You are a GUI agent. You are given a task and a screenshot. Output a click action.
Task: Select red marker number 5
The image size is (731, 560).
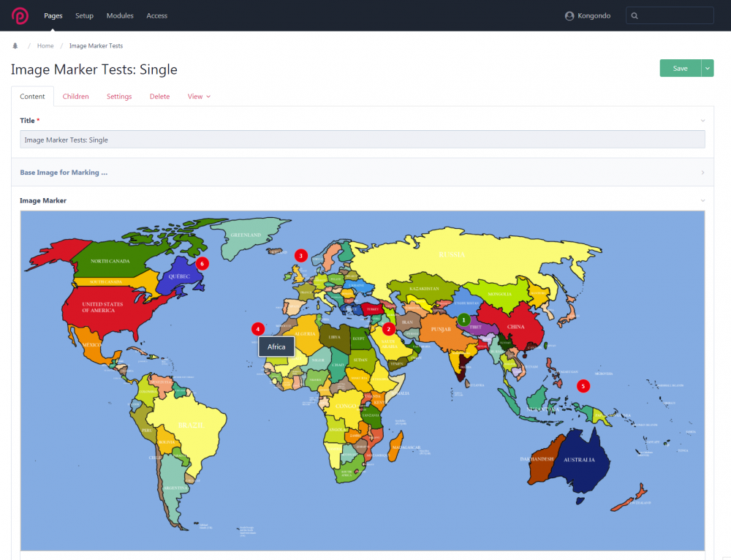coord(583,386)
